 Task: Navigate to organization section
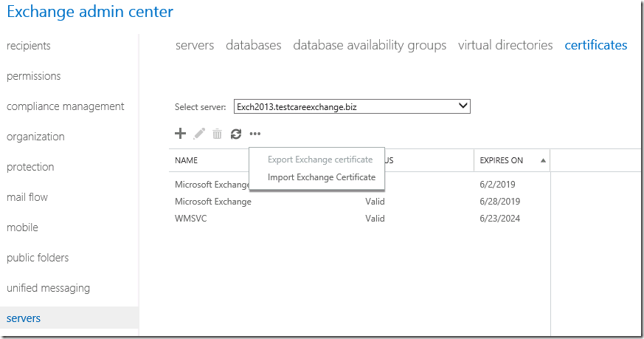point(35,137)
